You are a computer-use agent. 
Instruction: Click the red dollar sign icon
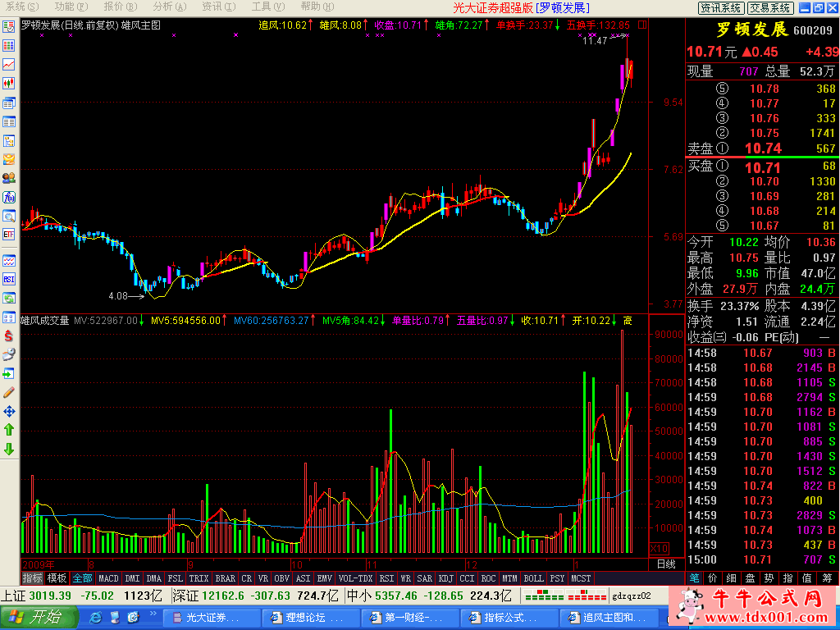pos(8,336)
